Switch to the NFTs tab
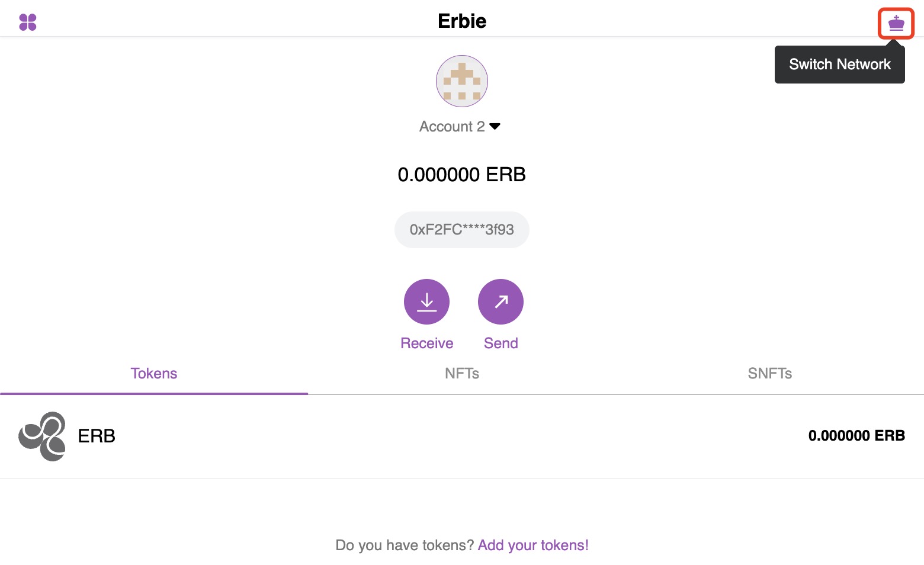The width and height of the screenshot is (924, 565). 462,374
